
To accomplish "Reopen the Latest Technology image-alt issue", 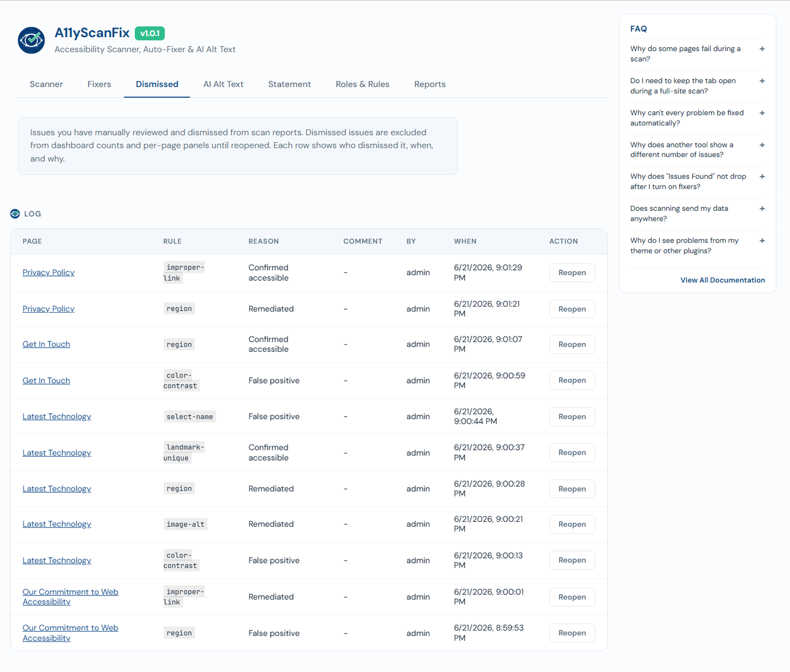I will [x=572, y=524].
